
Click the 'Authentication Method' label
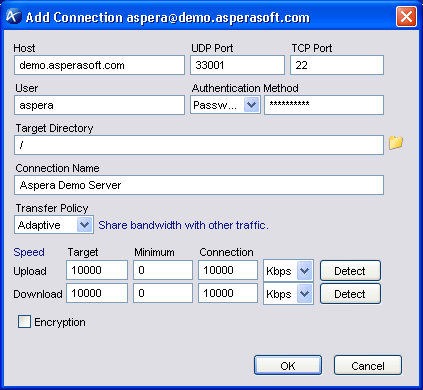point(245,88)
